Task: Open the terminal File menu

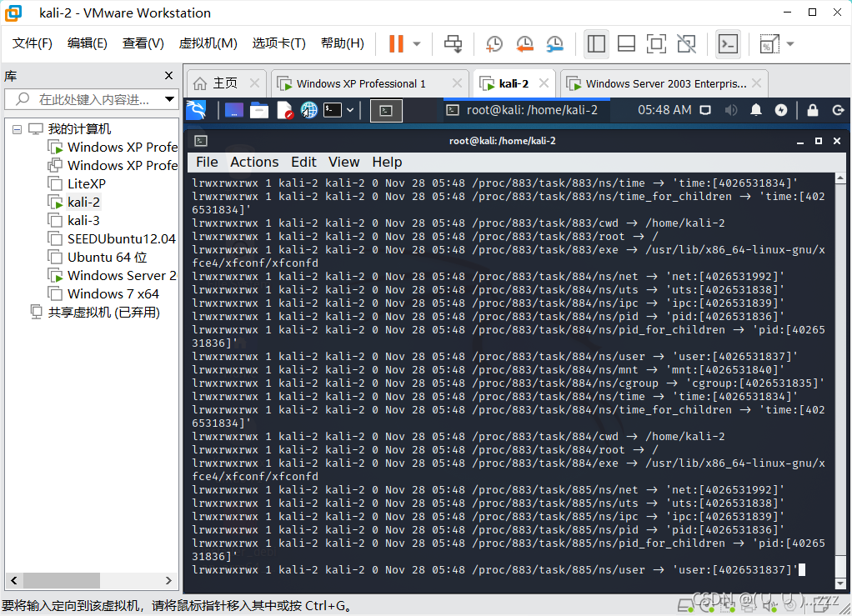Action: [x=207, y=162]
